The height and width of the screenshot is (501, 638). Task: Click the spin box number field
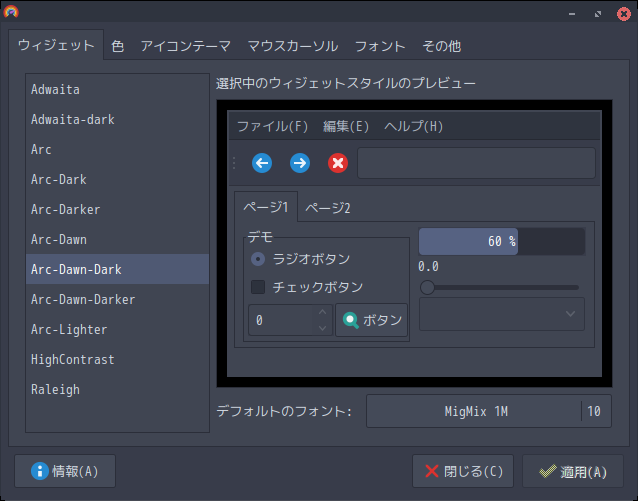[x=281, y=320]
